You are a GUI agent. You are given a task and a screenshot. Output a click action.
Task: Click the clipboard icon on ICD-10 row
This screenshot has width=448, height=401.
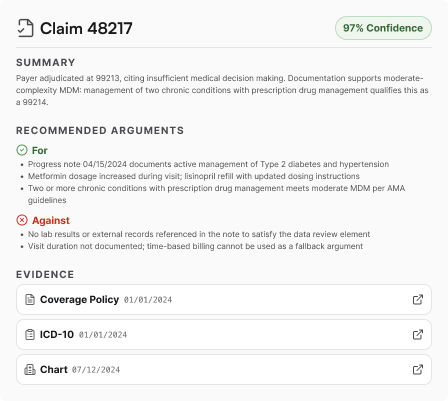(30, 334)
